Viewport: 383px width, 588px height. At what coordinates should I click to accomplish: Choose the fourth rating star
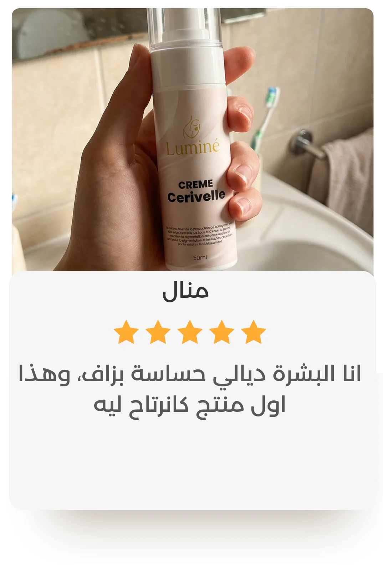point(221,332)
